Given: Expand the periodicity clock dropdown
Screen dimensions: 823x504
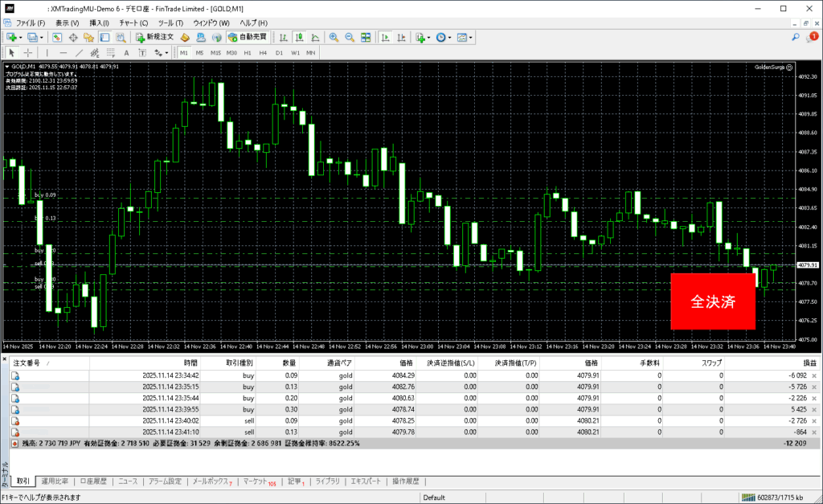Looking at the screenshot, I should click(x=450, y=38).
